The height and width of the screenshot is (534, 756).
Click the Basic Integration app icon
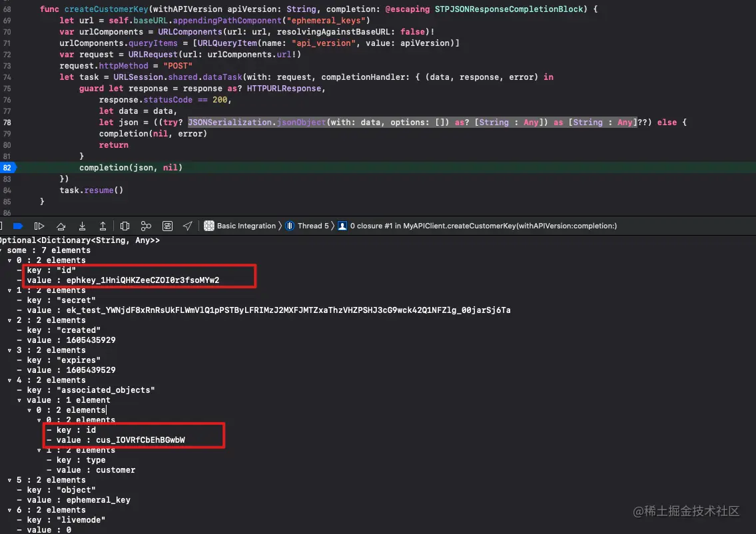[208, 226]
